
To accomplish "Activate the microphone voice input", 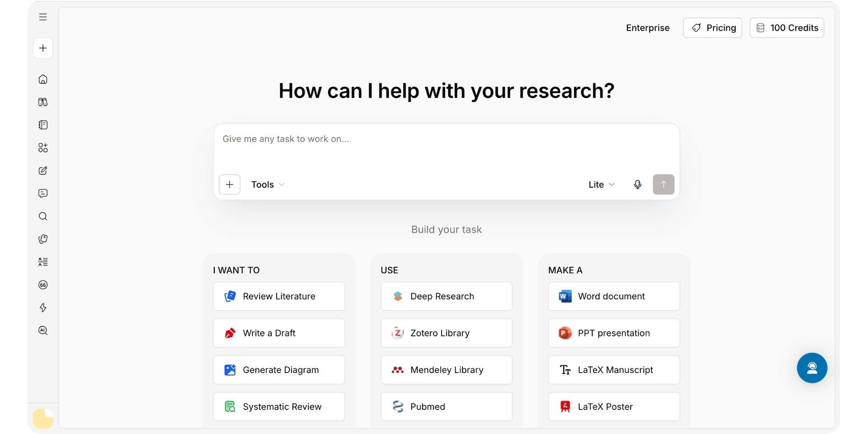I will (x=637, y=184).
